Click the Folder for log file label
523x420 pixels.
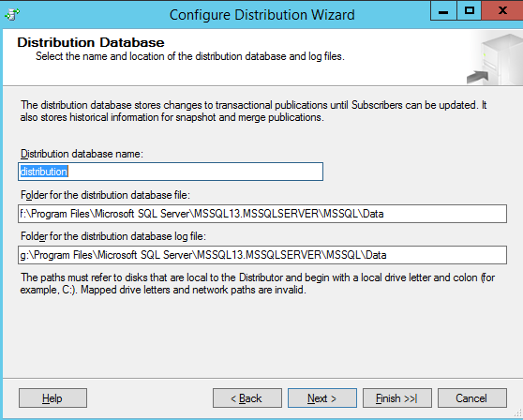(113, 236)
